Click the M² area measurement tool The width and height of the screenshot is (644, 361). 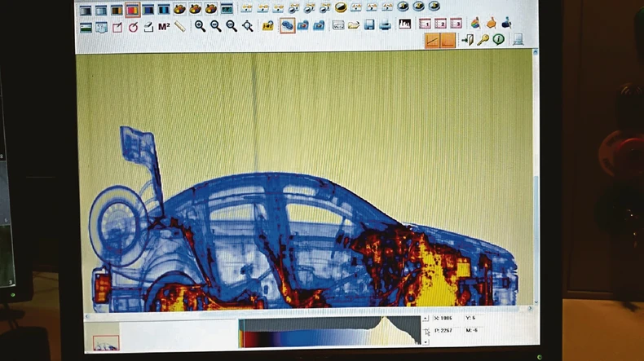click(164, 26)
